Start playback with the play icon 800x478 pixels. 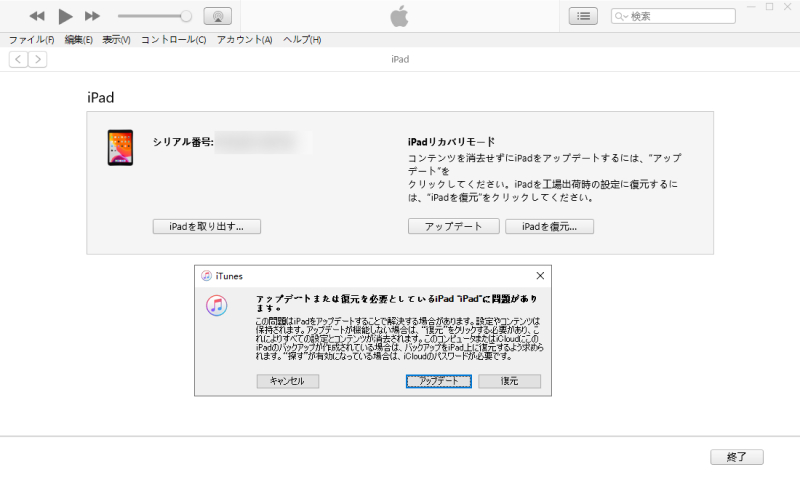(65, 16)
